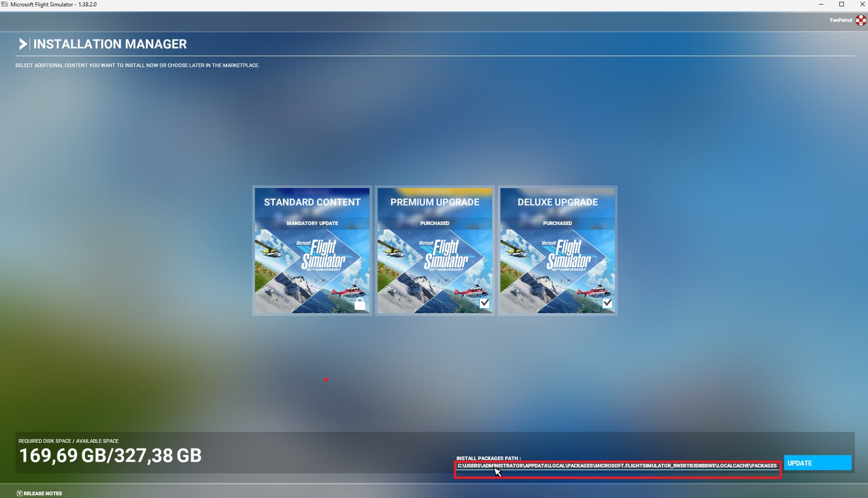Click the Update button
Screen dimensions: 868x498
[817, 463]
